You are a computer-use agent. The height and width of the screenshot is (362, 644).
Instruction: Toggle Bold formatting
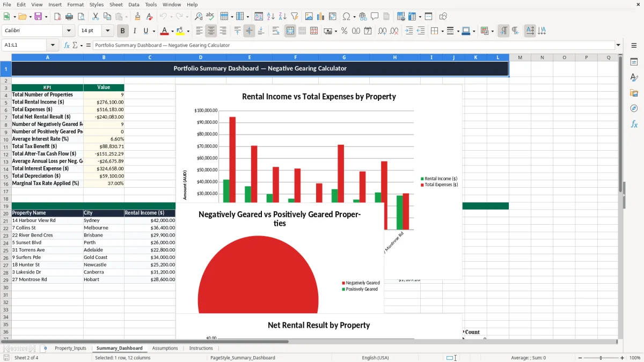[x=122, y=31]
